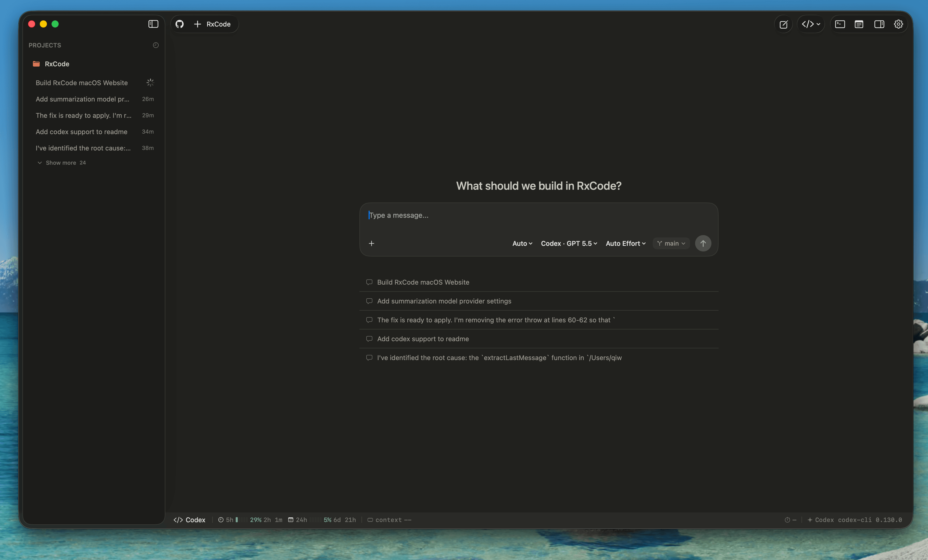Select the RxCode project folder
This screenshot has height=560, width=928.
coord(93,64)
